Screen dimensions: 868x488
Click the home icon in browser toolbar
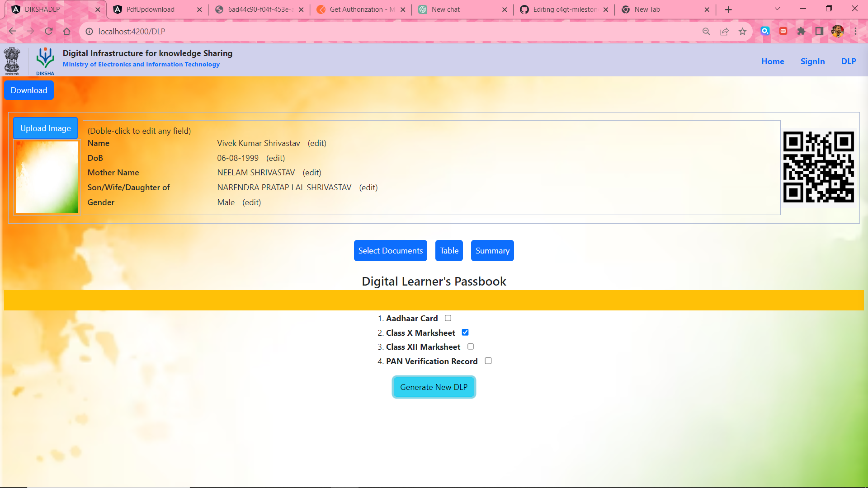coord(67,31)
